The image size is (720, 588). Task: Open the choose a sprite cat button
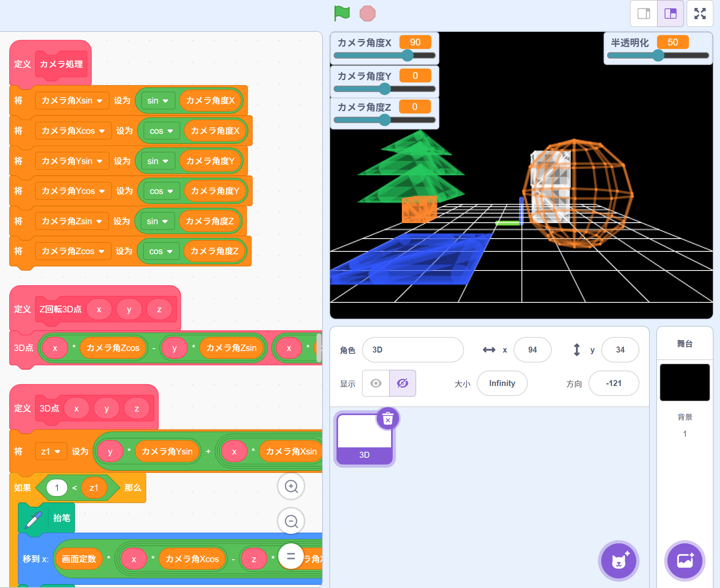618,561
